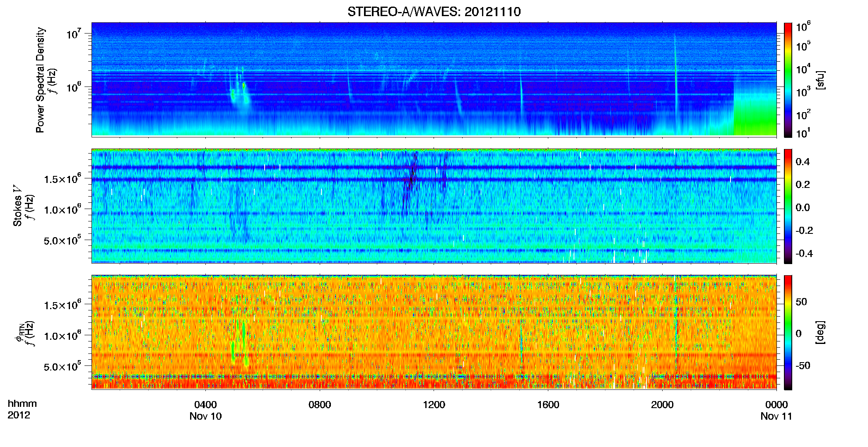Select the Nov 11 date label
This screenshot has height=447, width=868.
(776, 416)
